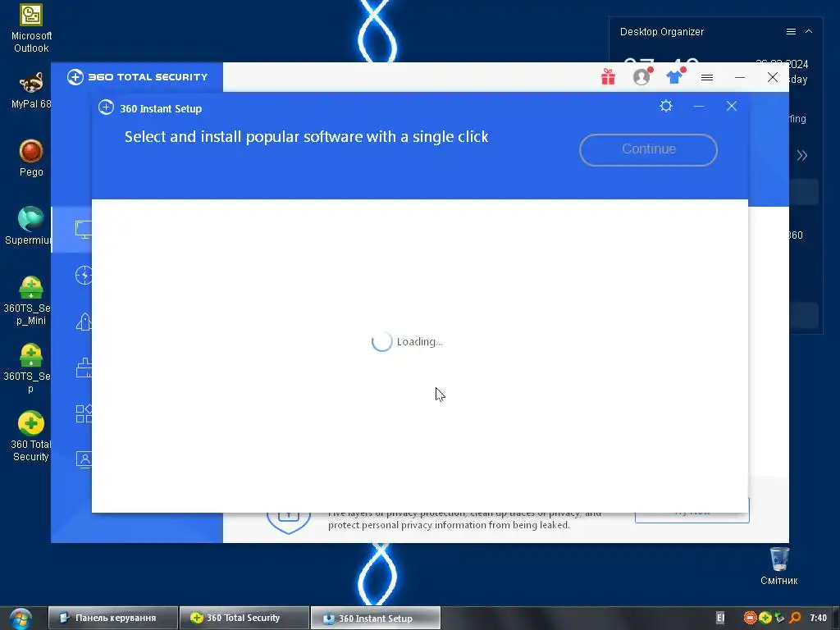
Task: Open the Windows Start button
Action: (21, 619)
